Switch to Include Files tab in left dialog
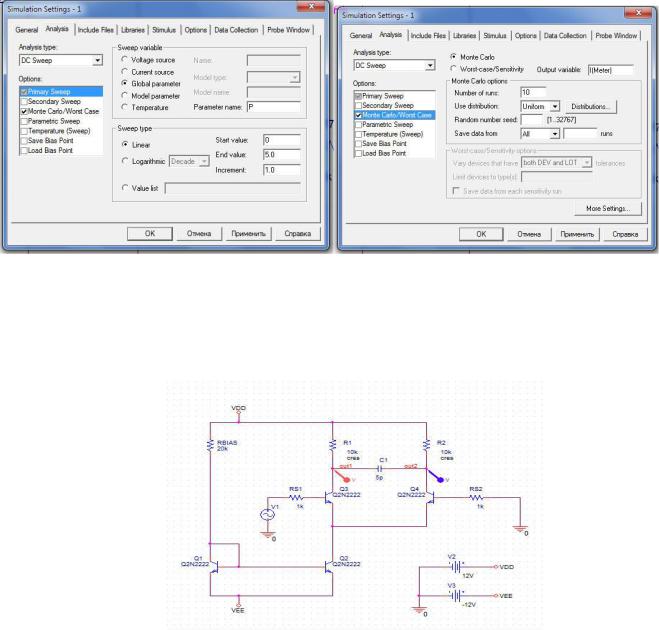Screen dimensions: 659x630 95,30
